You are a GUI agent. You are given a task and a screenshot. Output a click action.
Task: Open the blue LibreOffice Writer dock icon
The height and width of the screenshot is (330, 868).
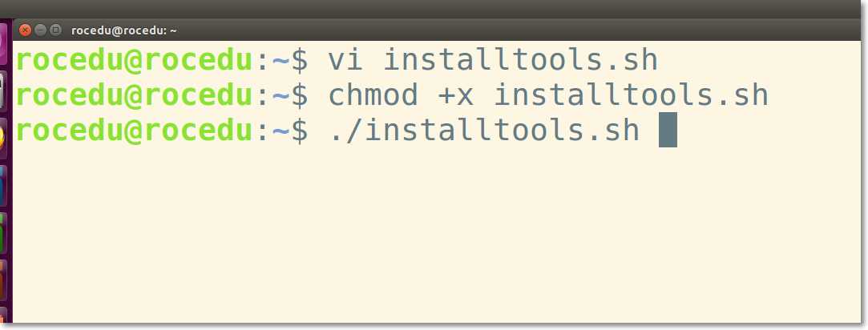[x=3, y=184]
